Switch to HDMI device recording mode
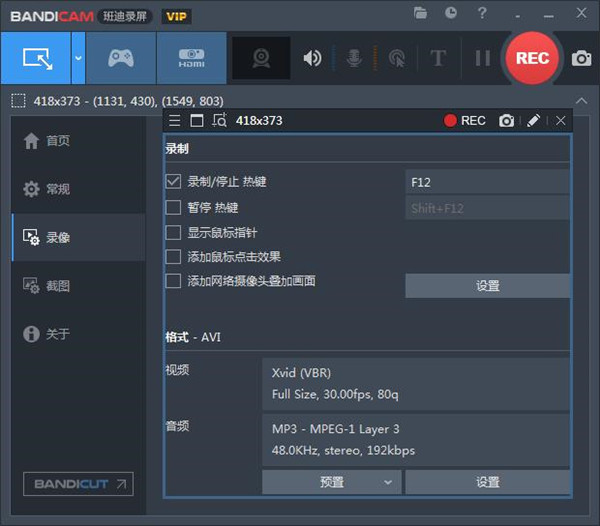Screen dimensions: 600x526 tap(191, 58)
